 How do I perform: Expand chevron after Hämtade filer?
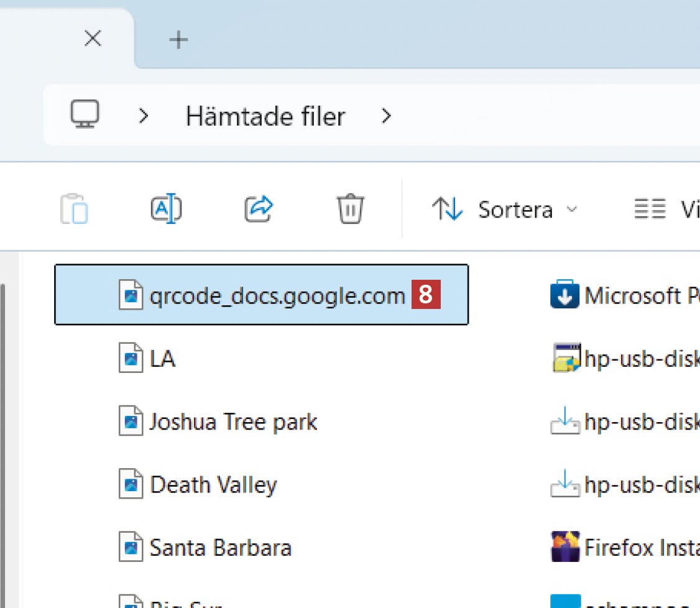click(x=386, y=116)
